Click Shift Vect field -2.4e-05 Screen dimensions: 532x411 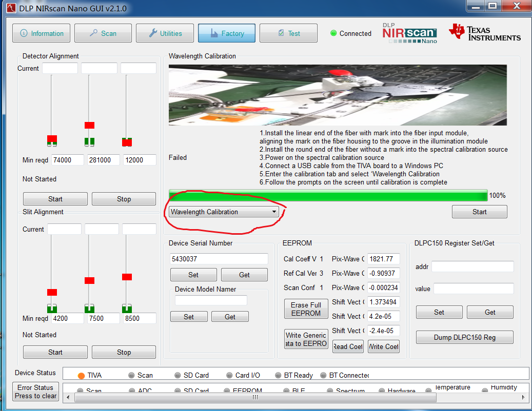point(383,331)
